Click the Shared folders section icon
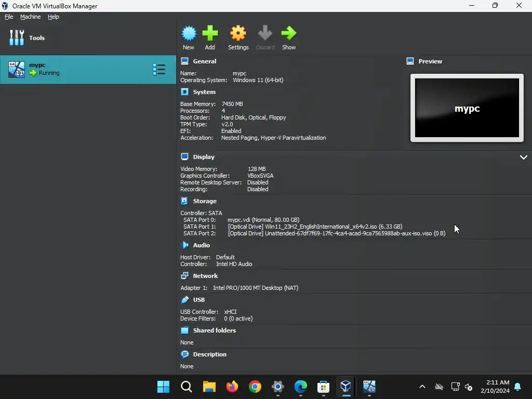 click(x=184, y=330)
